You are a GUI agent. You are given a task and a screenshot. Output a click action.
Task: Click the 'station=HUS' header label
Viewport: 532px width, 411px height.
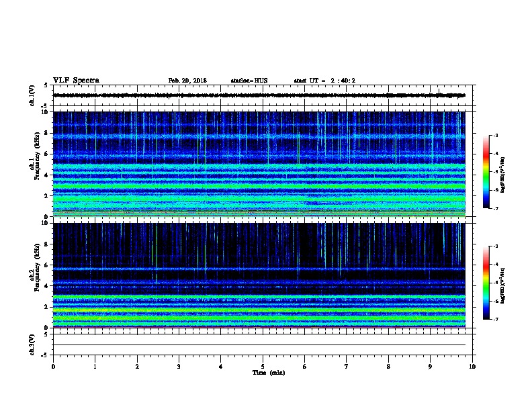[x=249, y=81]
